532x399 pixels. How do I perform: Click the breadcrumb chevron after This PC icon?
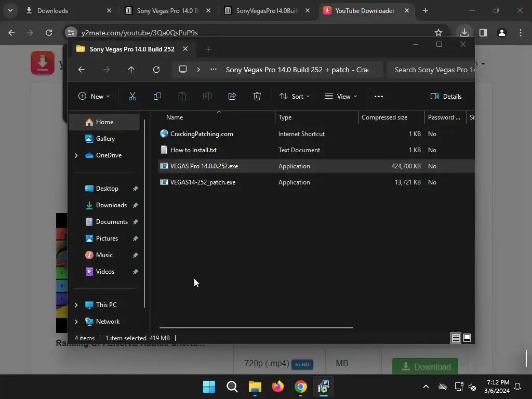pyautogui.click(x=198, y=70)
